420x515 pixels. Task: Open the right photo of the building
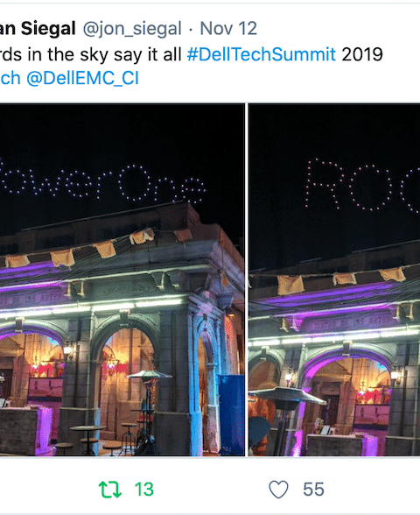[334, 280]
